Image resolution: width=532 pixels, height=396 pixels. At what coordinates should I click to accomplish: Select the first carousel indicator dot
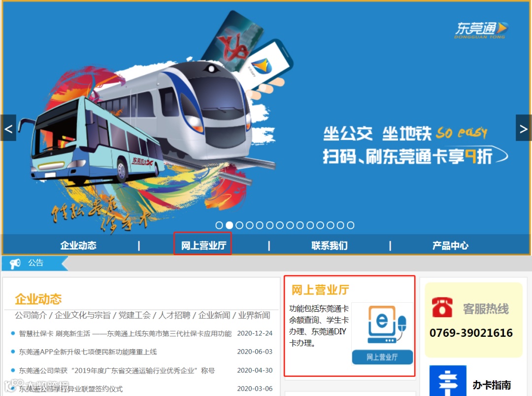(219, 225)
